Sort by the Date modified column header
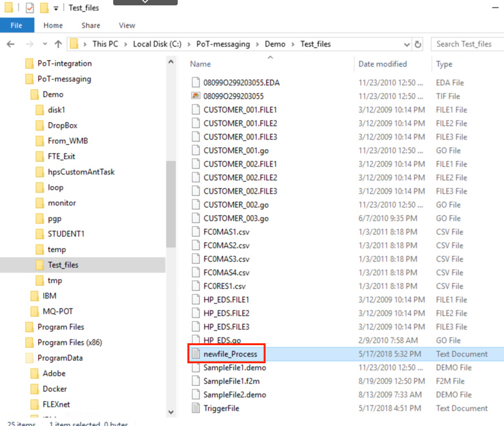Screen dimensions: 504x426 [383, 64]
